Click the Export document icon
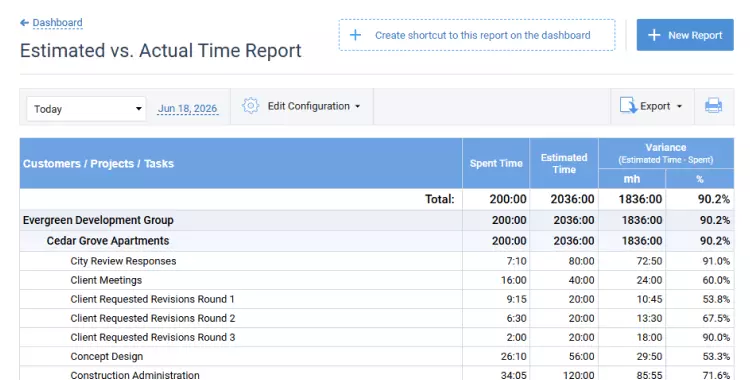The image size is (750, 380). [x=629, y=105]
